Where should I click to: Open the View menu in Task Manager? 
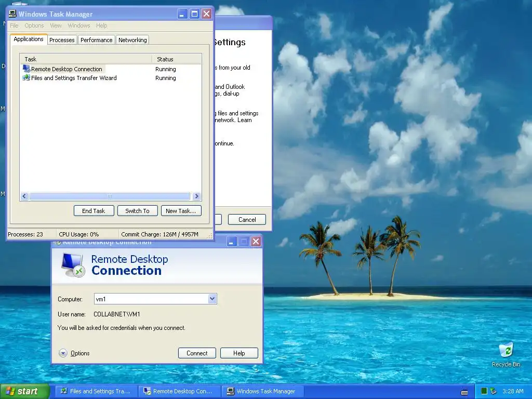pyautogui.click(x=56, y=25)
